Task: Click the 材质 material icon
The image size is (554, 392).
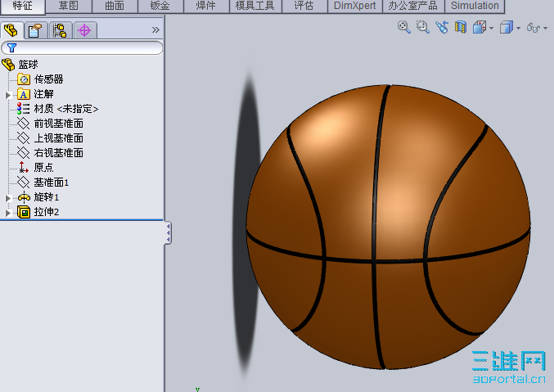Action: tap(23, 109)
